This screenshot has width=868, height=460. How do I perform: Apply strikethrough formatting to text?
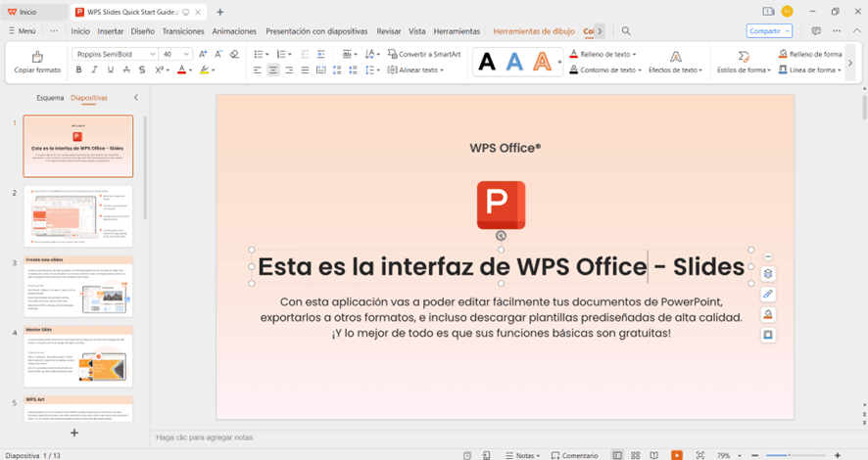[126, 70]
